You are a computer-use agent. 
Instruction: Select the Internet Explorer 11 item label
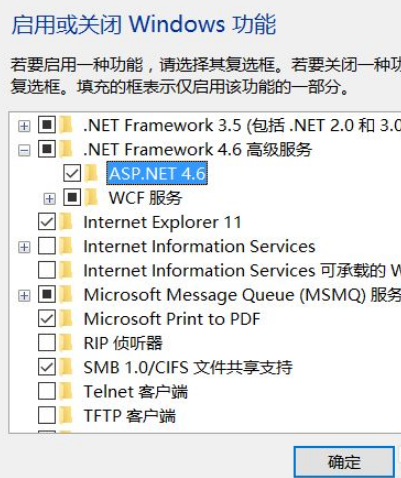tap(162, 222)
